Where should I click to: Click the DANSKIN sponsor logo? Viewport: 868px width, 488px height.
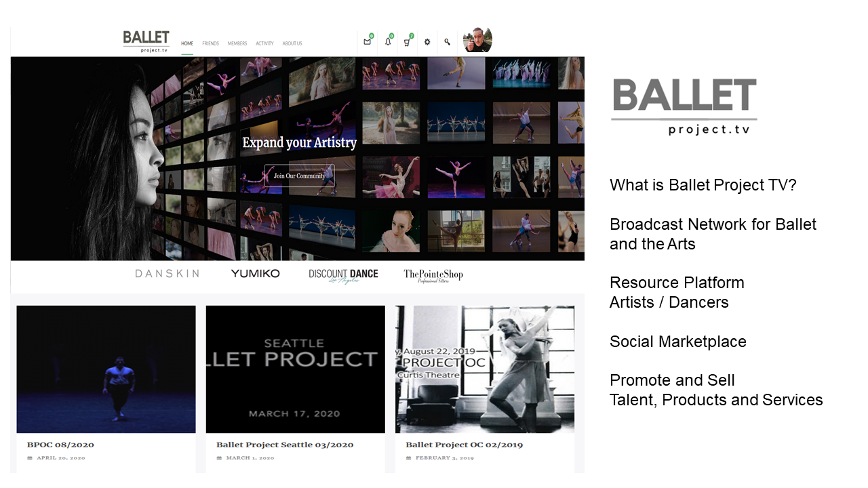(x=167, y=274)
